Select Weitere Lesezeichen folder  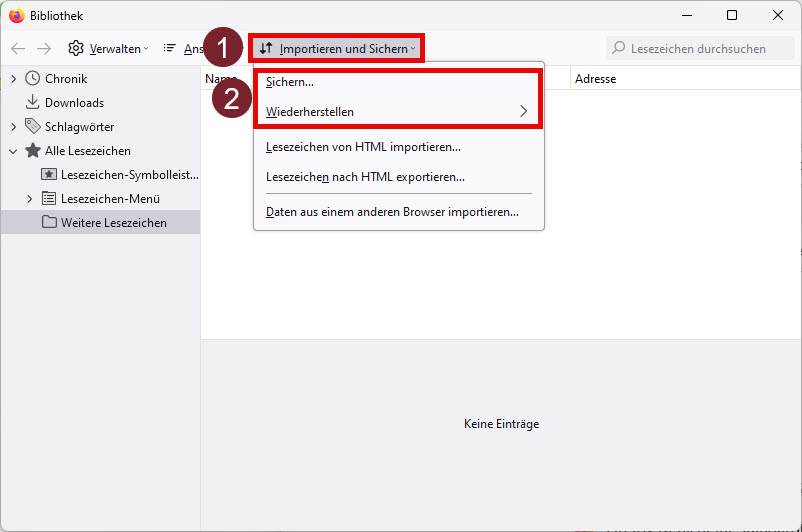[113, 223]
